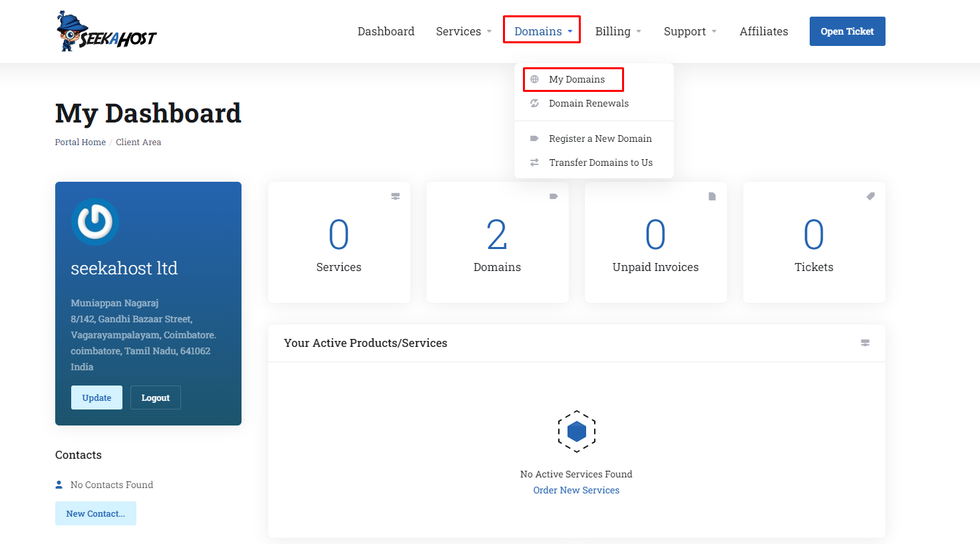Click the SeekaHost logo

(106, 31)
